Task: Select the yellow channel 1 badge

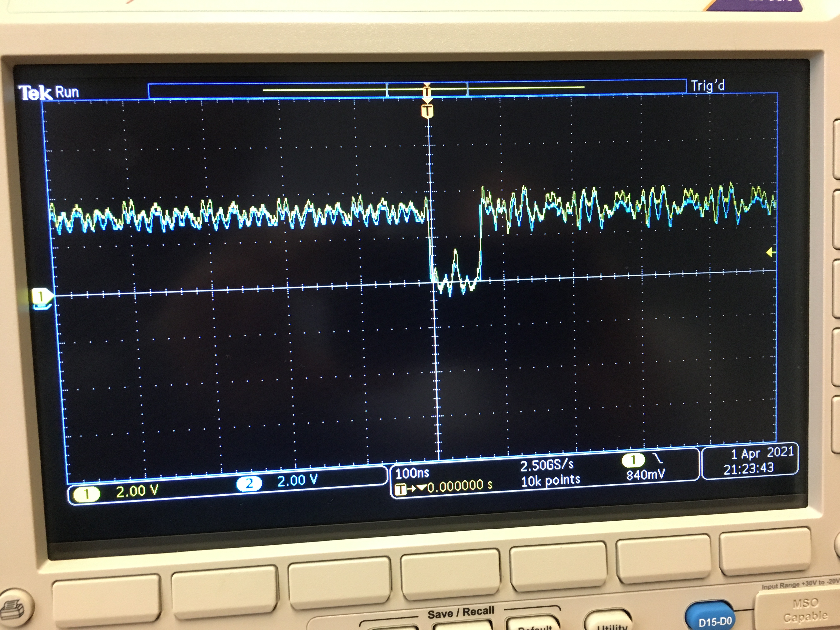Action: (x=87, y=494)
